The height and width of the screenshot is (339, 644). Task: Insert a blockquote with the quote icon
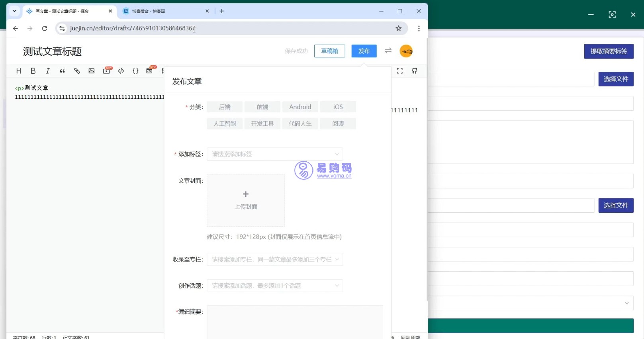pos(62,71)
